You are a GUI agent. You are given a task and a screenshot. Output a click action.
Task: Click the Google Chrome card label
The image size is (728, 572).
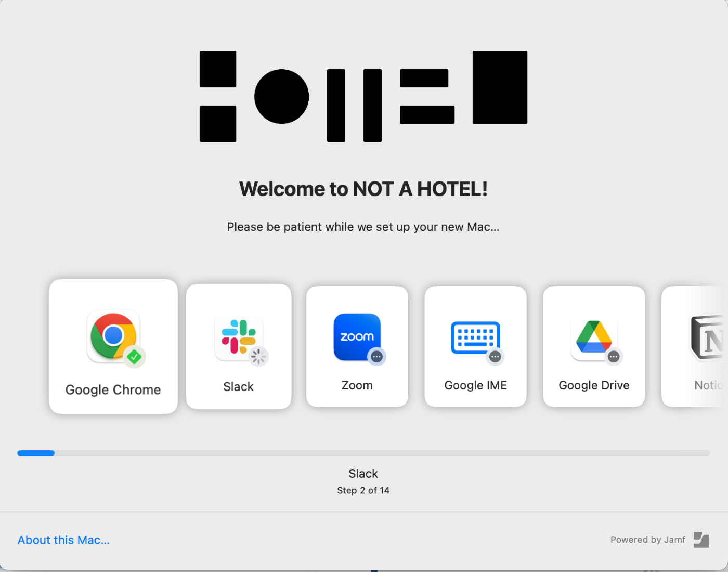tap(113, 390)
